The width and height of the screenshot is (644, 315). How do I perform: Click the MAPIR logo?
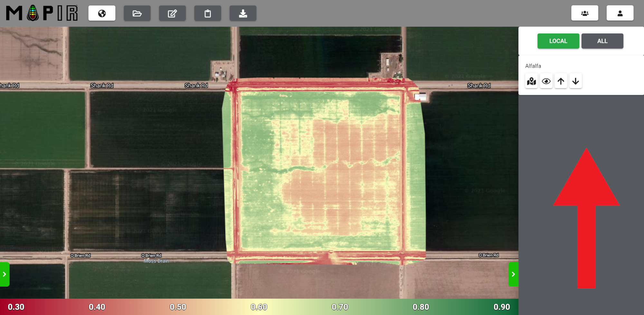click(42, 13)
